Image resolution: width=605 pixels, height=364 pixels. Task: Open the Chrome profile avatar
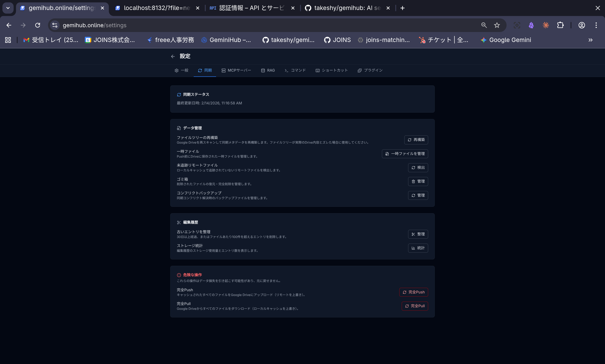[x=582, y=25]
